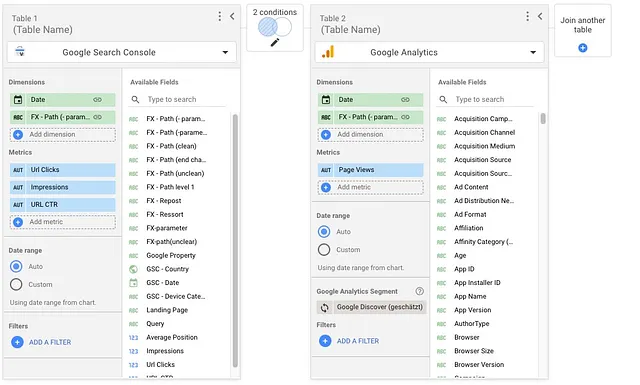Add metric in Table 1
This screenshot has height=385, width=640.
pos(62,222)
